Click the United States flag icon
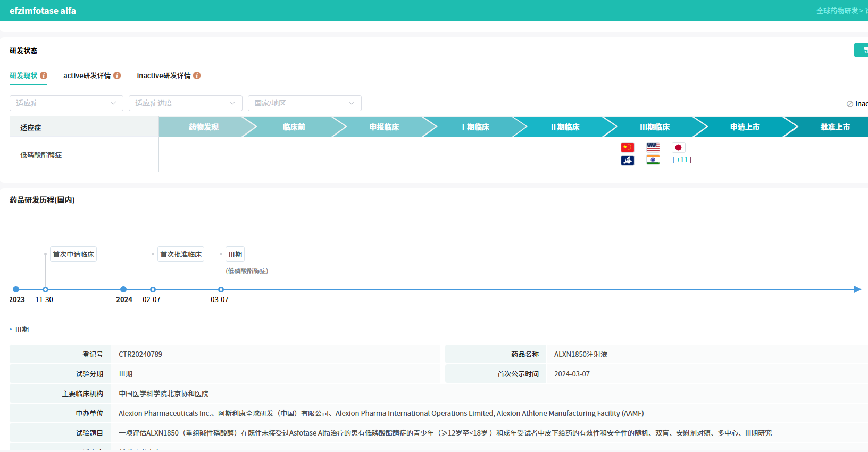The height and width of the screenshot is (452, 868). (653, 147)
